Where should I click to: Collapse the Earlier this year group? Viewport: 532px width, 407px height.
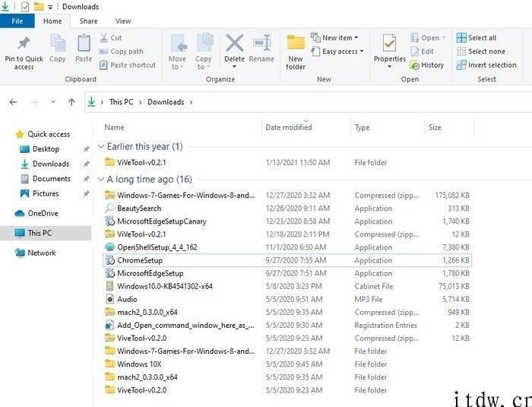coord(100,146)
